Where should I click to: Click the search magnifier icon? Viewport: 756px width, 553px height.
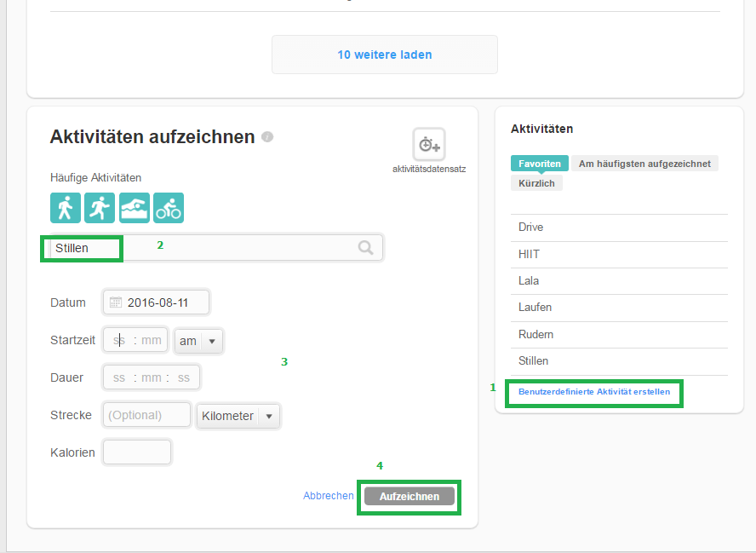(x=365, y=248)
